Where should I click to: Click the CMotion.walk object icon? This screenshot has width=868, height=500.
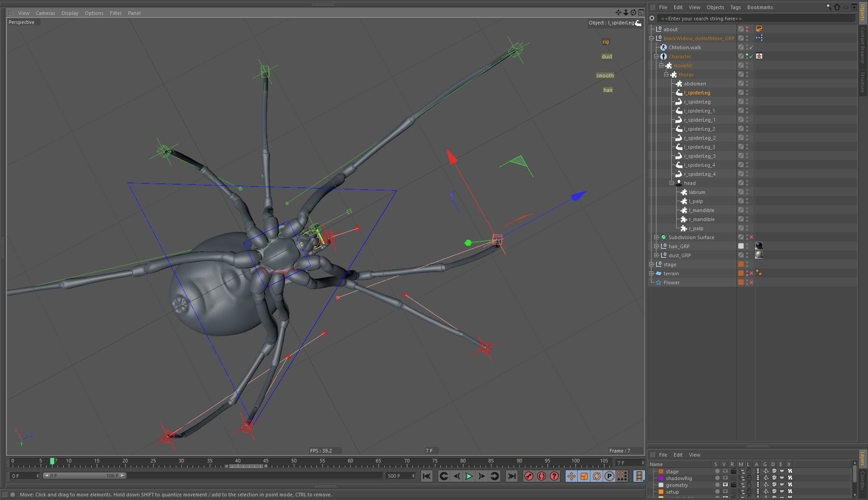[663, 47]
